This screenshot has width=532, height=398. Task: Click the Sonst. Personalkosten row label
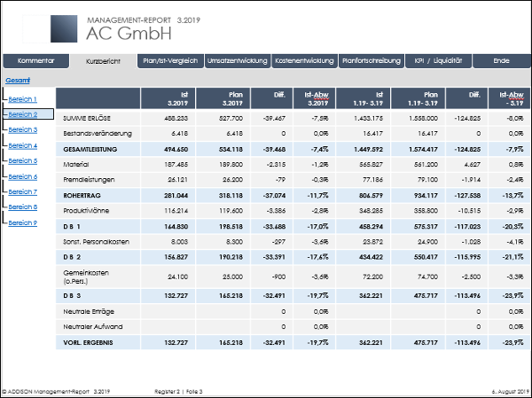coord(96,242)
